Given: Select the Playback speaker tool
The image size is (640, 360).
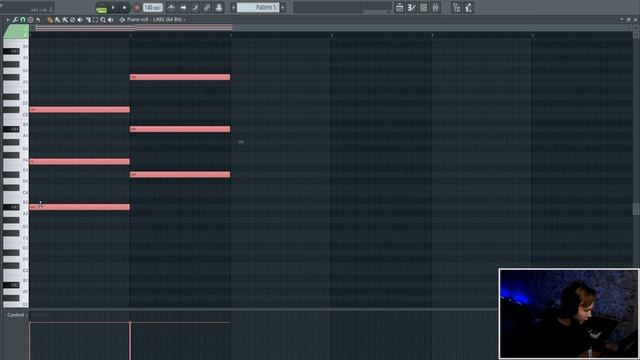Looking at the screenshot, I should pyautogui.click(x=111, y=20).
